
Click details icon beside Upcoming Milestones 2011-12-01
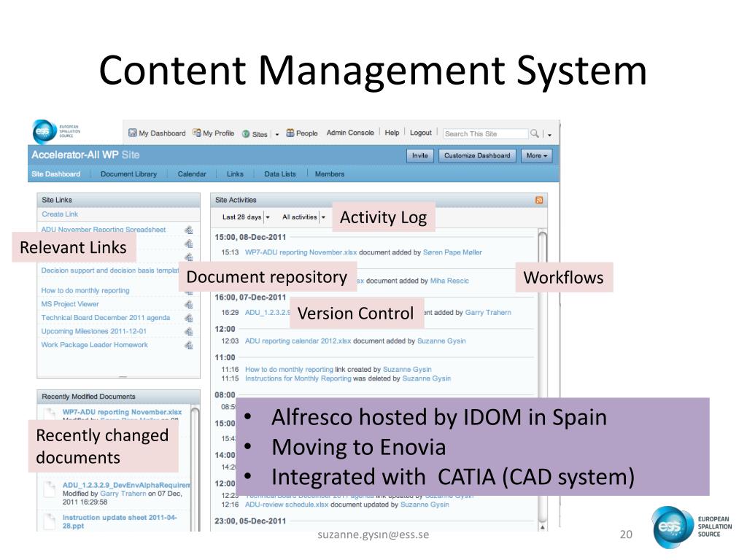click(x=189, y=332)
